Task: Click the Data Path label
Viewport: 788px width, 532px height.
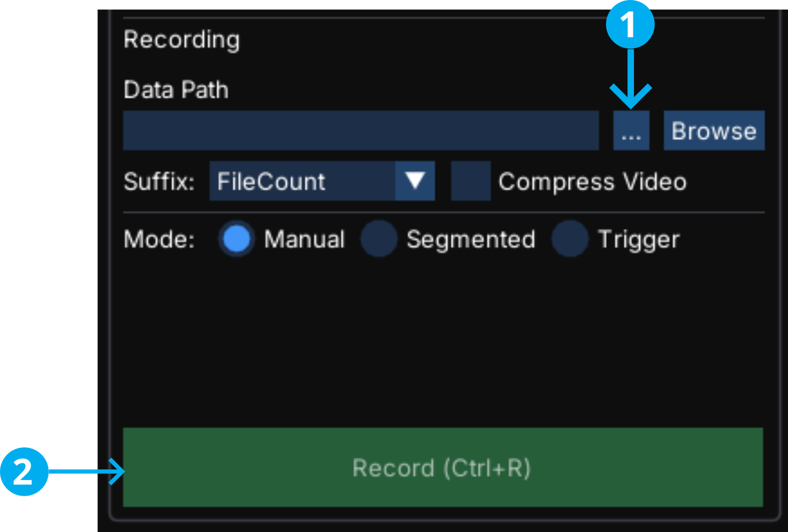Action: point(176,90)
